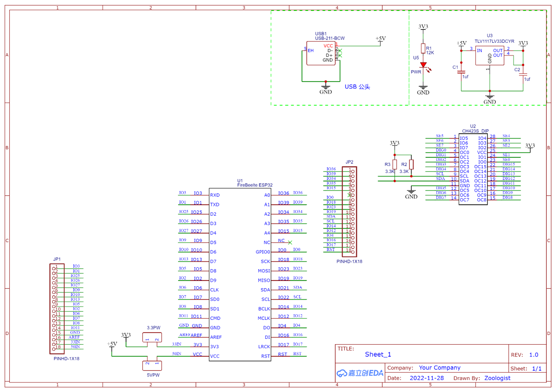Image resolution: width=556 pixels, height=392 pixels.
Task: Click the 'OC7' pin name inside CH423S
Action: [x=465, y=200]
